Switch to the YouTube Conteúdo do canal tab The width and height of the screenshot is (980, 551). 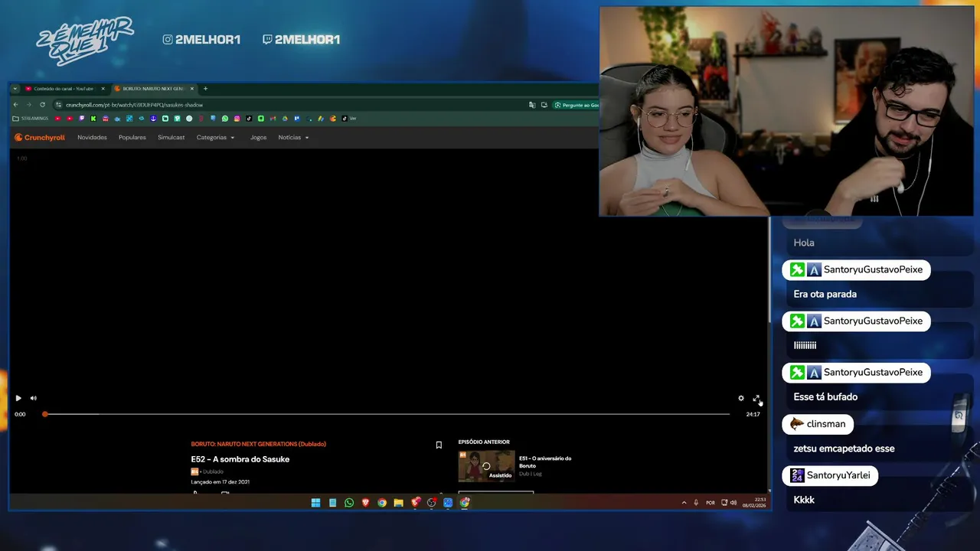click(x=64, y=89)
